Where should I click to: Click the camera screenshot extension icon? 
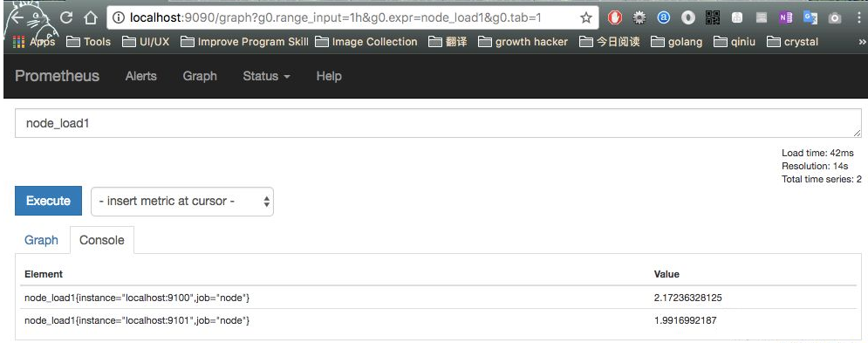835,18
